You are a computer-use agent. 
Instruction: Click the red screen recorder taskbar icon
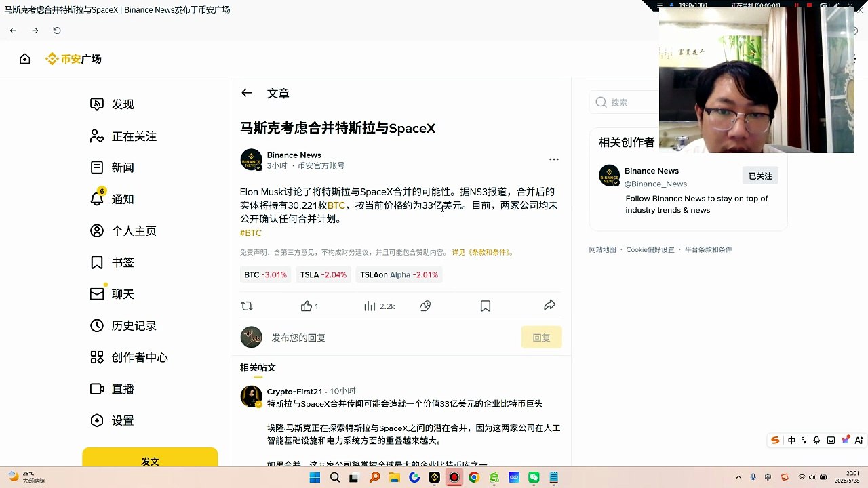[454, 477]
